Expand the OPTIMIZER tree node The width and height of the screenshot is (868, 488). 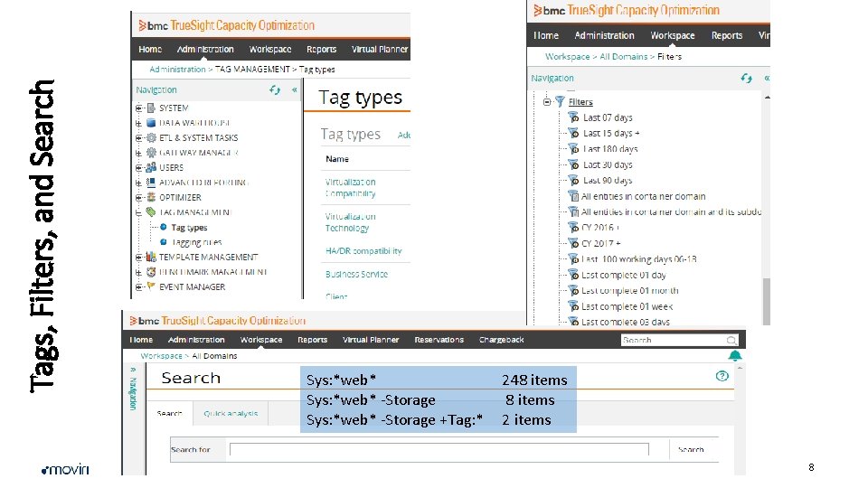[139, 198]
